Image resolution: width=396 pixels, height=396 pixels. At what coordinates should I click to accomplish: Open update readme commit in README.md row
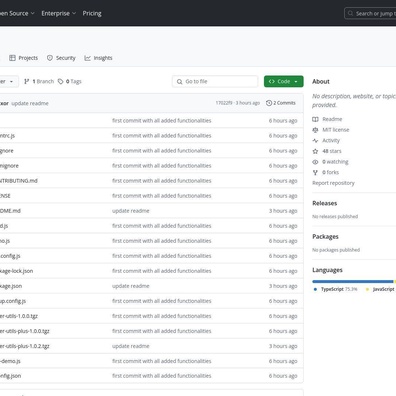coord(131,211)
